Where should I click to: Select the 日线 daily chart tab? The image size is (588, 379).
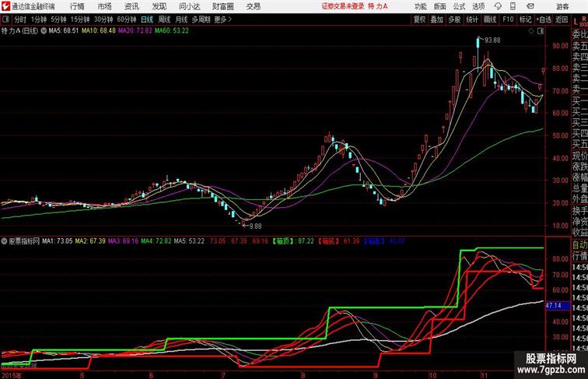click(147, 19)
